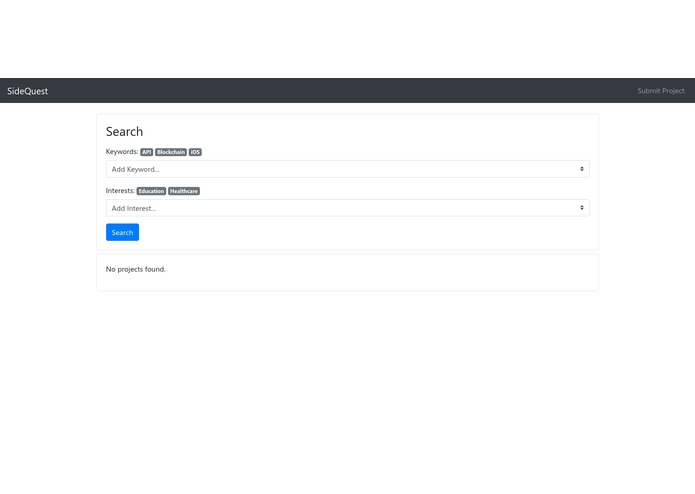Image resolution: width=695 pixels, height=494 pixels.
Task: Click the blue Search button
Action: point(122,232)
